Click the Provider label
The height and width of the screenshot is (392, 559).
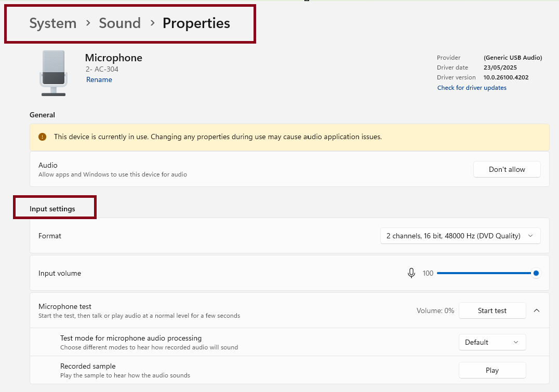448,58
